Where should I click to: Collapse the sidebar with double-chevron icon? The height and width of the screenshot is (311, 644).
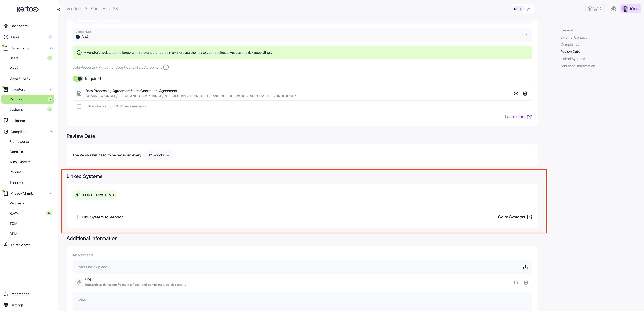click(x=58, y=9)
